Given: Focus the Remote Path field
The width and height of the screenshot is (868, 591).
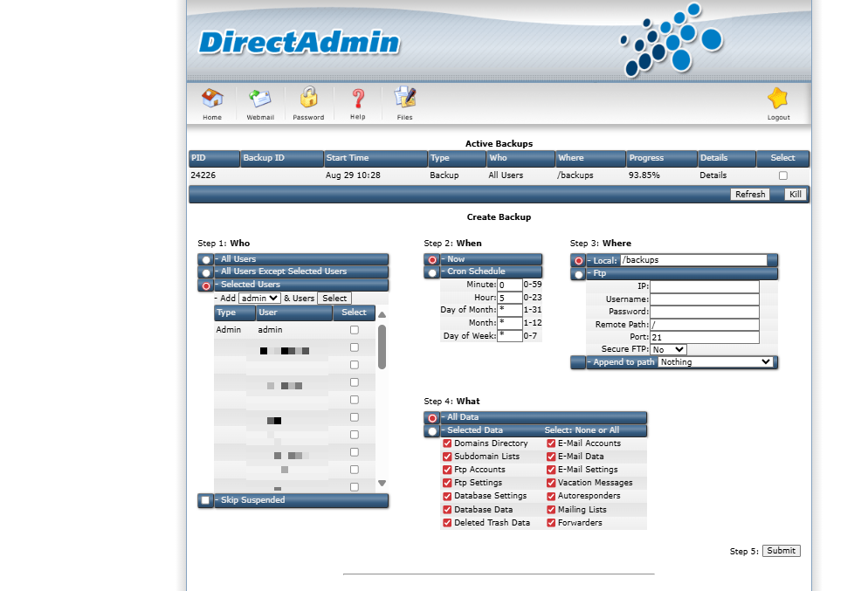Looking at the screenshot, I should pos(704,325).
